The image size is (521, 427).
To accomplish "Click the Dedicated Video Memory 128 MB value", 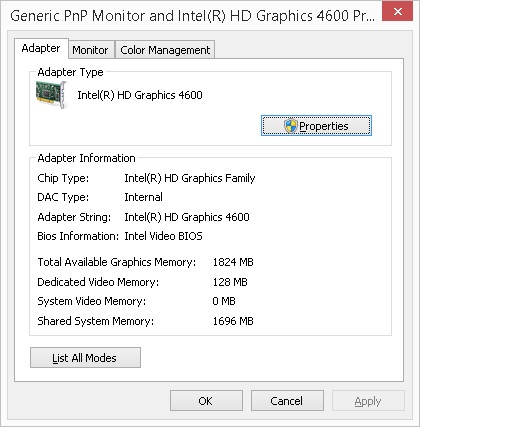I will pos(230,282).
